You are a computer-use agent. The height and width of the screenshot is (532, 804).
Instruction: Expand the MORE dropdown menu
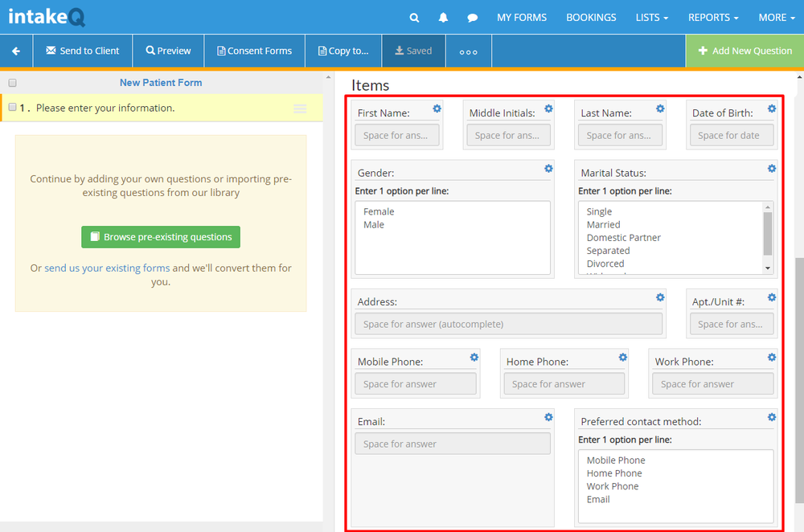[777, 18]
